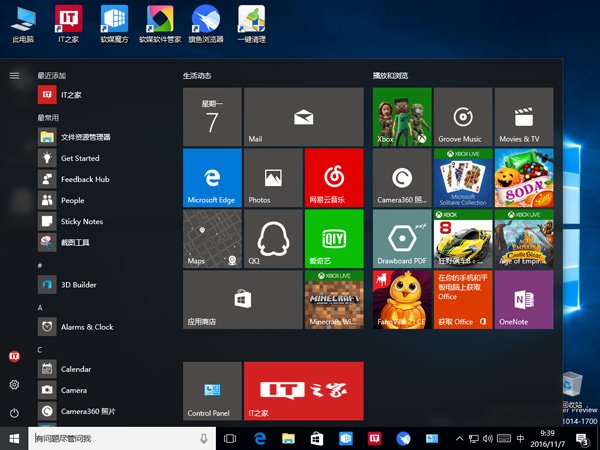Open the Action Center notifications icon
Screen dimensions: 600x450
582,440
